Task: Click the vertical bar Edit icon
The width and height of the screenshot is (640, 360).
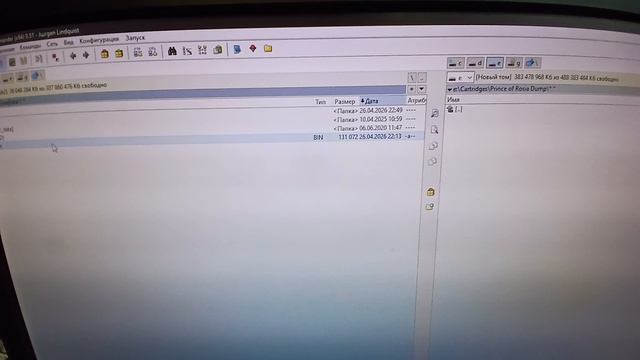Action: [x=434, y=130]
